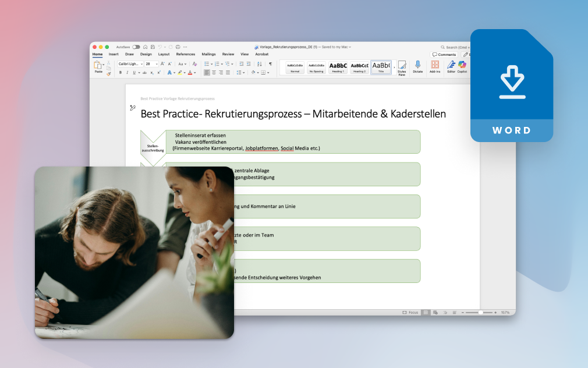Screen dimensions: 588x368
Task: Select Justify paragraph alignment
Action: pos(228,73)
